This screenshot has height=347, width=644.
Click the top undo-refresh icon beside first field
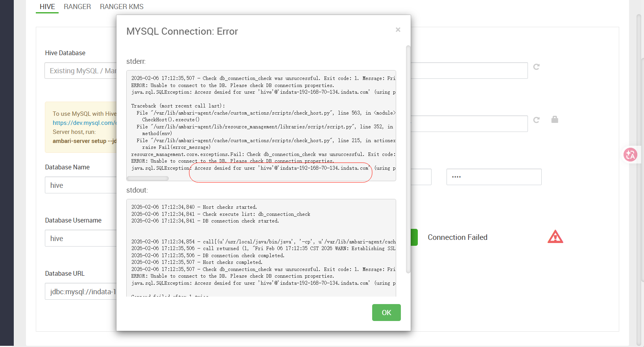point(536,67)
